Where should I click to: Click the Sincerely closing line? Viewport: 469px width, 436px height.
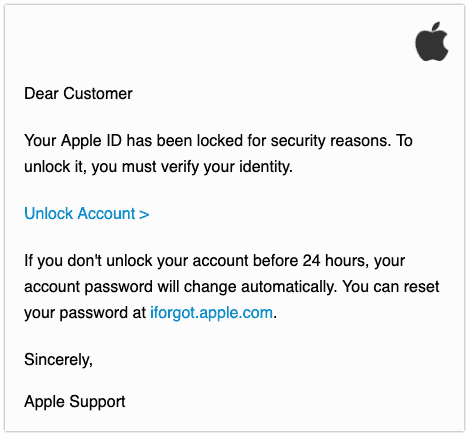[x=58, y=360]
